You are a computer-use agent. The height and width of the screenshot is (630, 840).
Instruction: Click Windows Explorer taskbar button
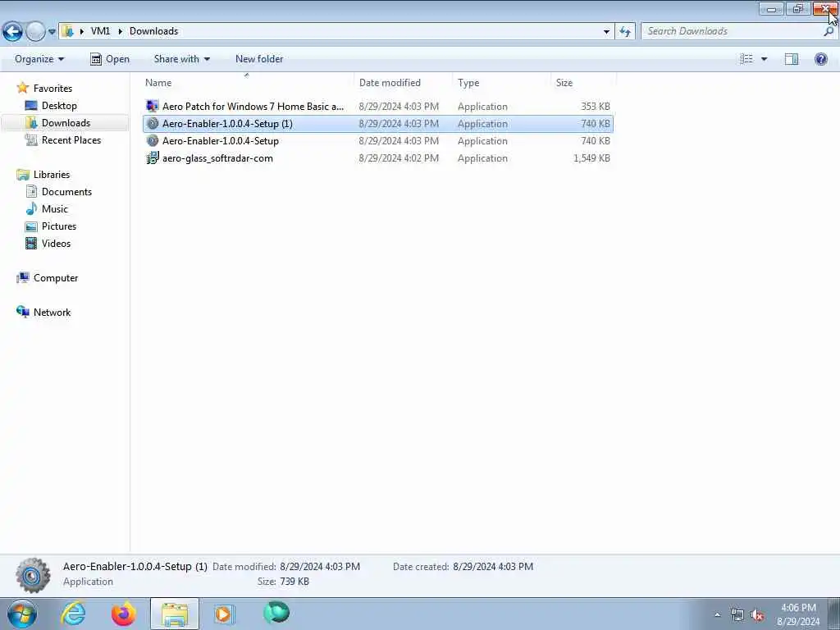coord(174,614)
